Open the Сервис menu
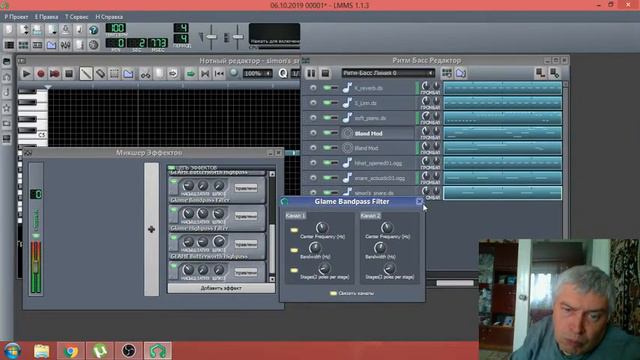This screenshot has height=360, width=640. click(76, 17)
